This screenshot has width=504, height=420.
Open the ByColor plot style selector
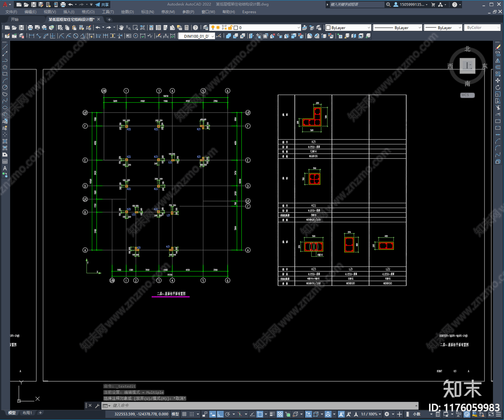pos(482,28)
